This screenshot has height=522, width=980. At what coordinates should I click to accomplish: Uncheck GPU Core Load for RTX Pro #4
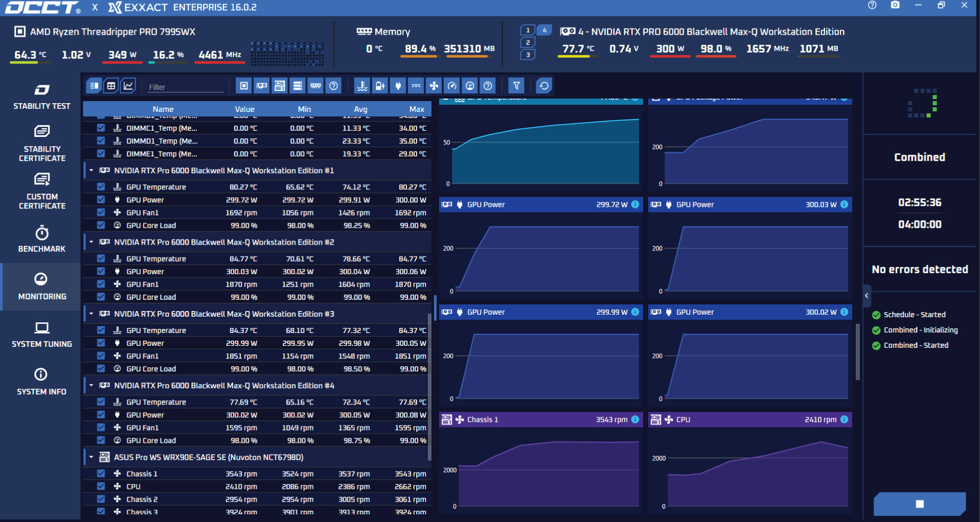coord(101,440)
